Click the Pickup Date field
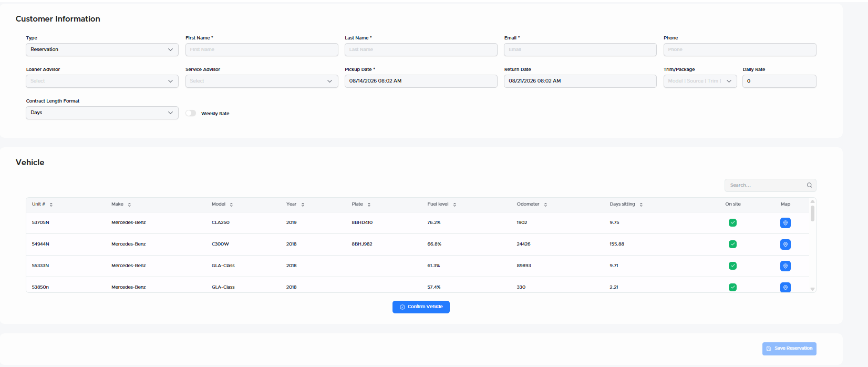 point(421,81)
